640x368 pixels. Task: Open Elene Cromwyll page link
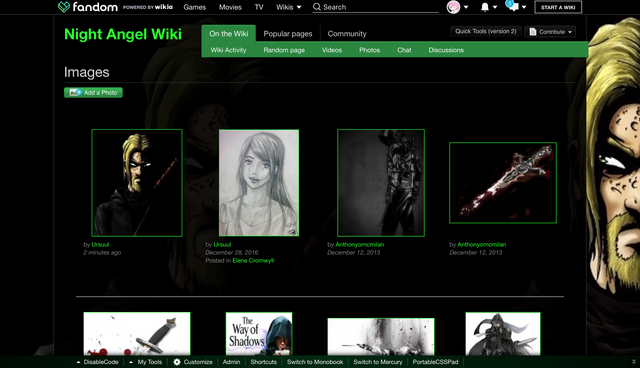[x=253, y=260]
